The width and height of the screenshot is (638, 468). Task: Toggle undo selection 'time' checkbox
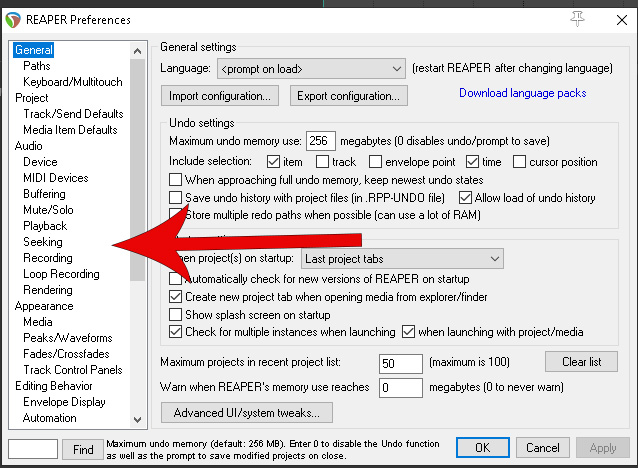click(472, 162)
